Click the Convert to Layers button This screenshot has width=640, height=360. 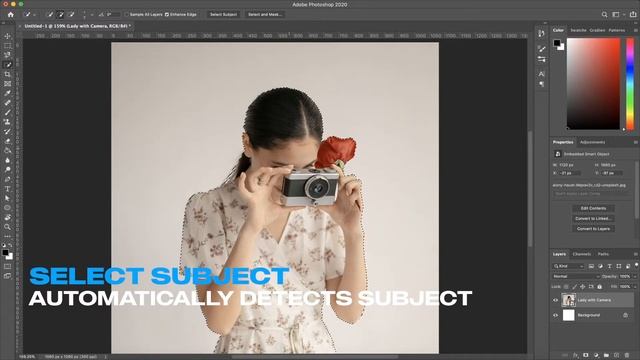tap(593, 229)
